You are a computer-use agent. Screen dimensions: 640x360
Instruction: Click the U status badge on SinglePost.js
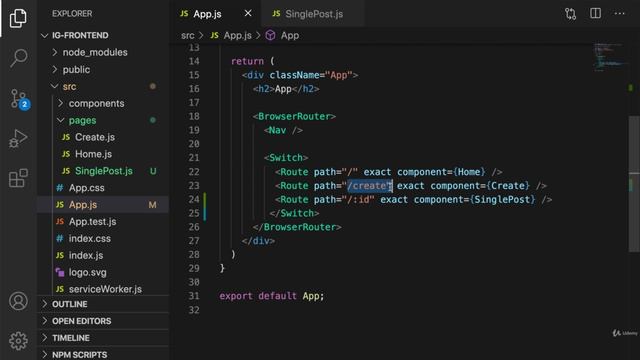tap(153, 171)
